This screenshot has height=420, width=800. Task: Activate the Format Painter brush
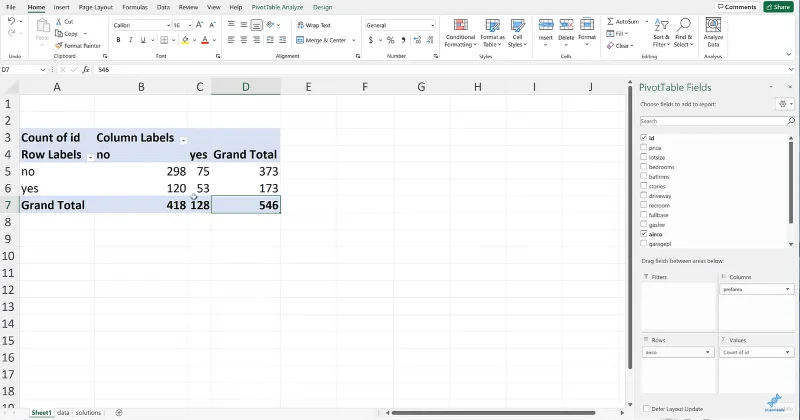point(59,45)
